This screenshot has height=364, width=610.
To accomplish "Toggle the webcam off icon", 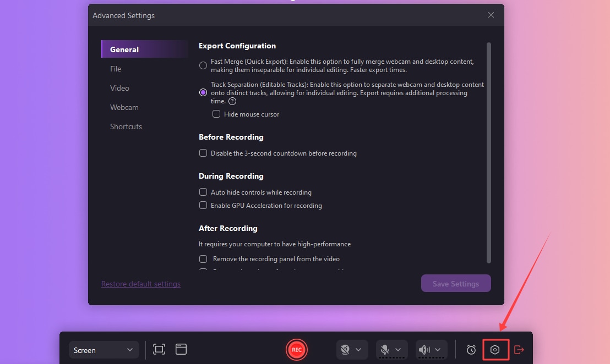I will 345,350.
